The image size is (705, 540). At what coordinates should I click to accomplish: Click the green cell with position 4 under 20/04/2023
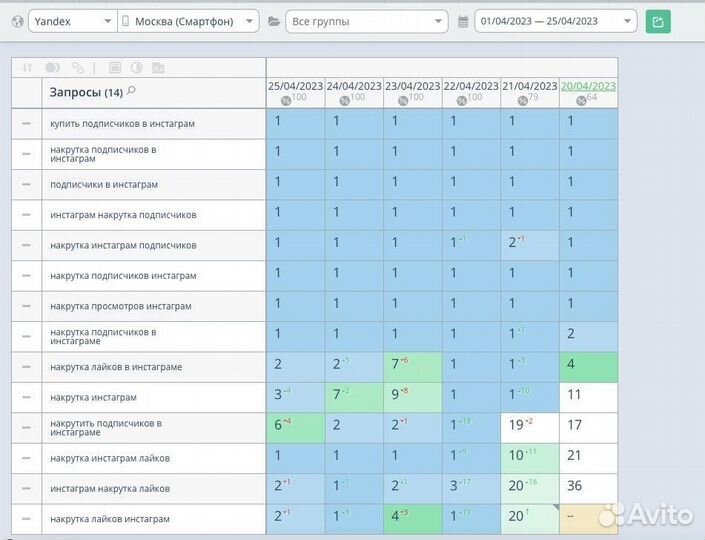588,366
